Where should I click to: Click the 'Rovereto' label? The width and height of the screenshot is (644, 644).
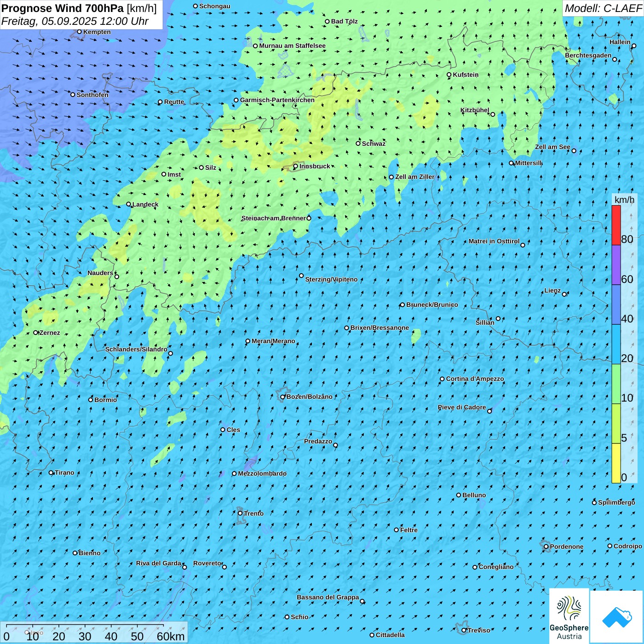pyautogui.click(x=207, y=563)
